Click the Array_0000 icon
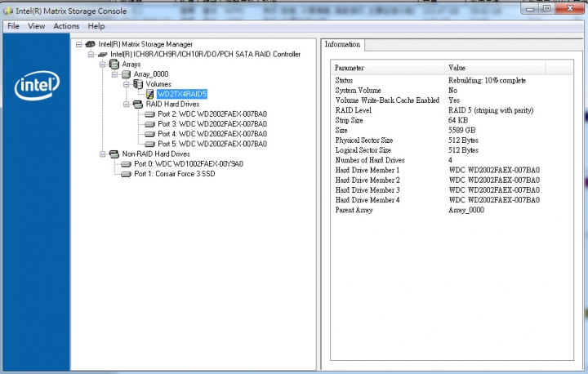Image resolution: width=588 pixels, height=374 pixels. click(x=126, y=74)
